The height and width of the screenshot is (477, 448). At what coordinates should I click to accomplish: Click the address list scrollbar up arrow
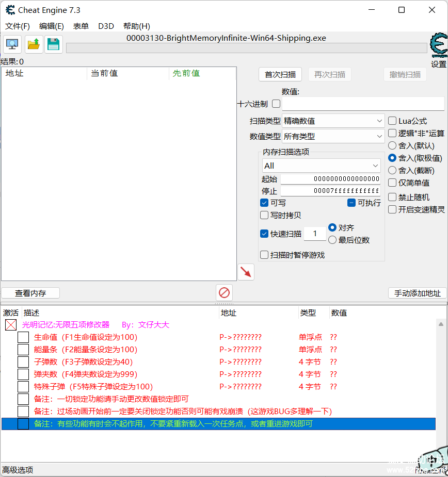pyautogui.click(x=441, y=324)
